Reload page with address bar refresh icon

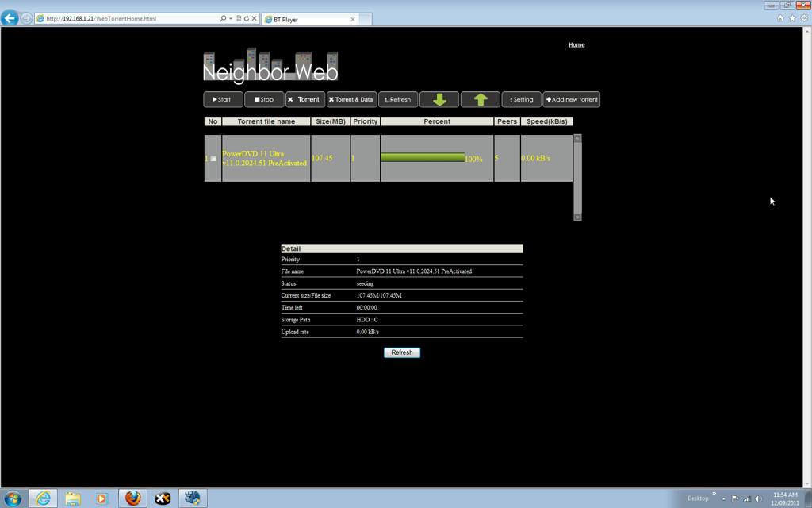click(247, 19)
